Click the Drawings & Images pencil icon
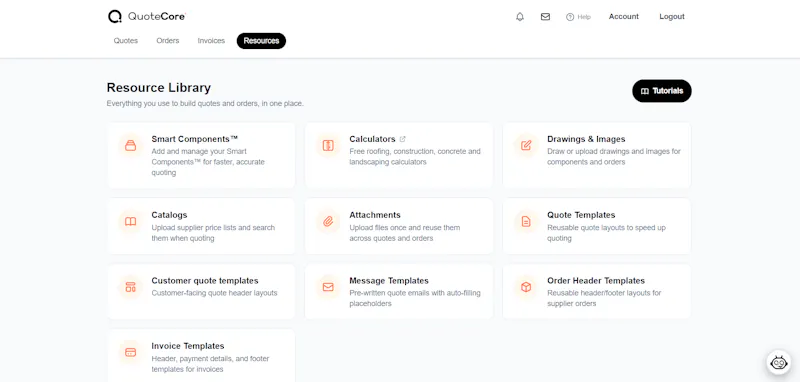Viewport: 800px width, 382px height. click(x=526, y=145)
